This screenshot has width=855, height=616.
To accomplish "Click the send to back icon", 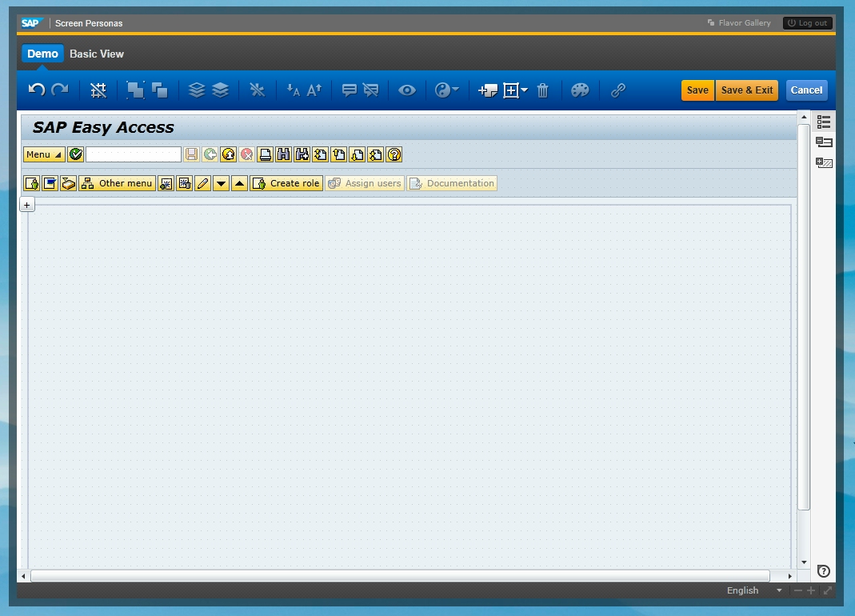I will coord(159,90).
